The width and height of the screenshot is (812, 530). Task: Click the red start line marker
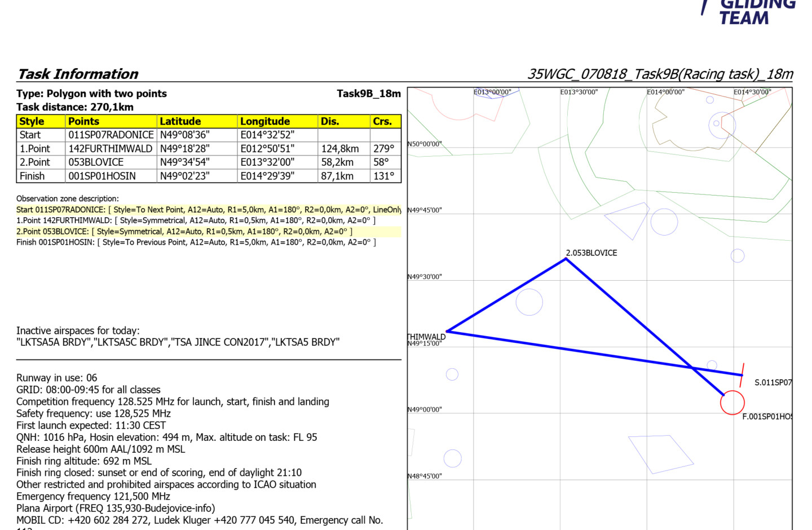[x=742, y=374]
